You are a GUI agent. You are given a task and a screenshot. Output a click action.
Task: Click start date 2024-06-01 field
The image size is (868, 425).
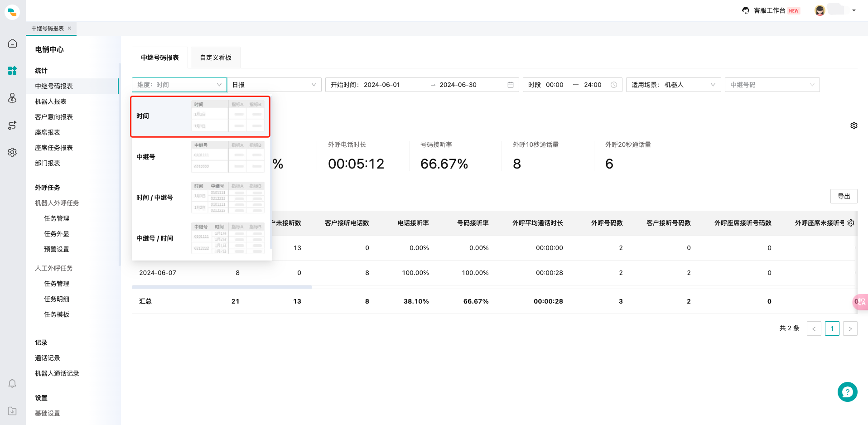pos(382,85)
